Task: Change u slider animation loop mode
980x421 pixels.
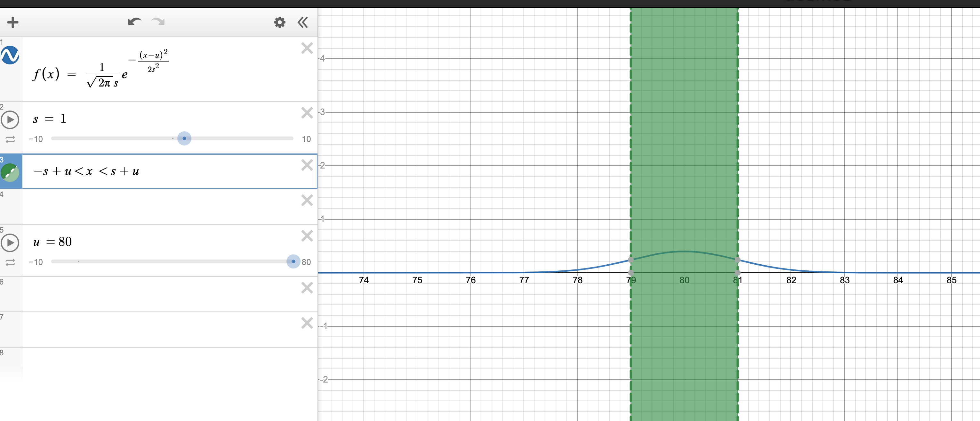Action: pyautogui.click(x=10, y=262)
